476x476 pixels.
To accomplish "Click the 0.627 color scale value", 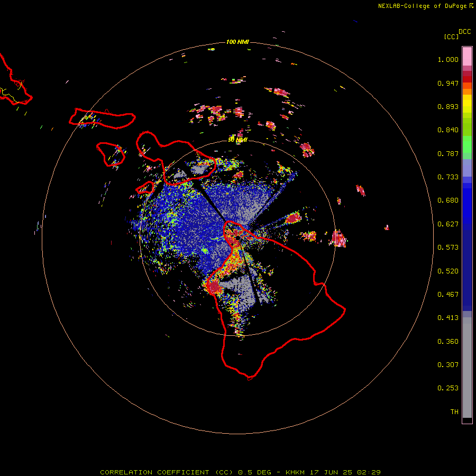I will [448, 224].
